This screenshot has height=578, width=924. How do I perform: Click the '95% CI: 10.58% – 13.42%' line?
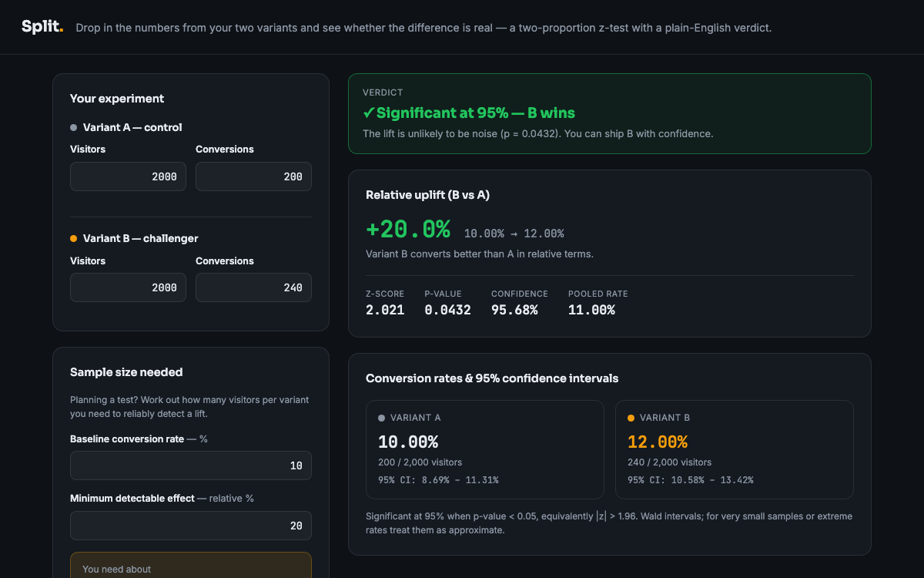tap(691, 480)
